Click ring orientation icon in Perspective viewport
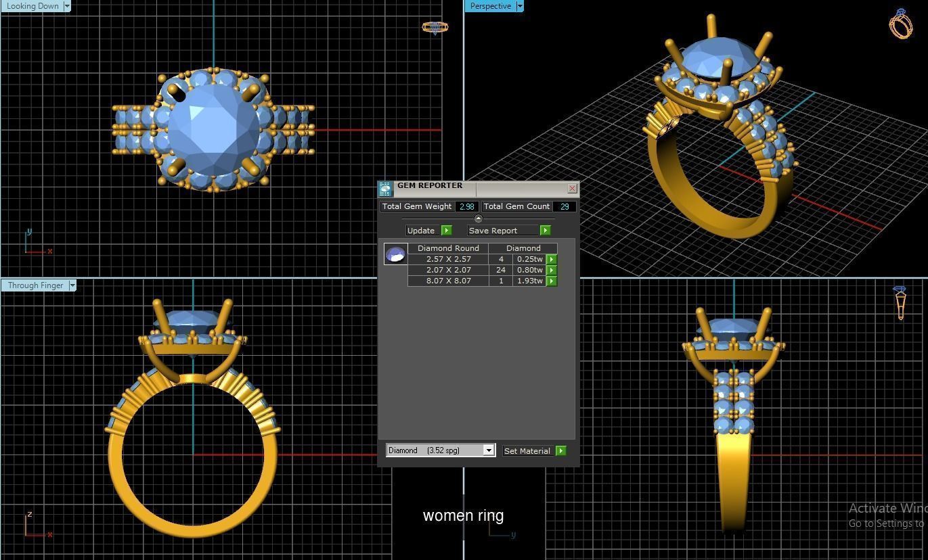The height and width of the screenshot is (560, 928). (901, 24)
